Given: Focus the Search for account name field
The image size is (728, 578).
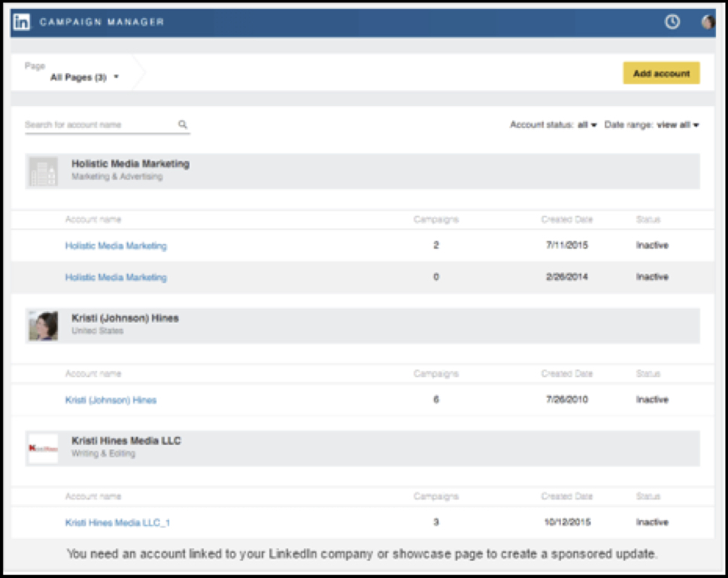Looking at the screenshot, I should click(108, 124).
